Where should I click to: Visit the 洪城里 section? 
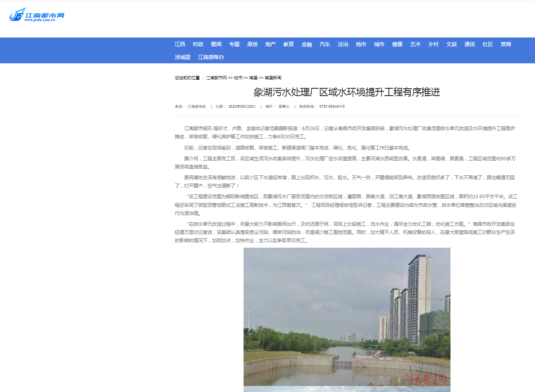pos(182,57)
